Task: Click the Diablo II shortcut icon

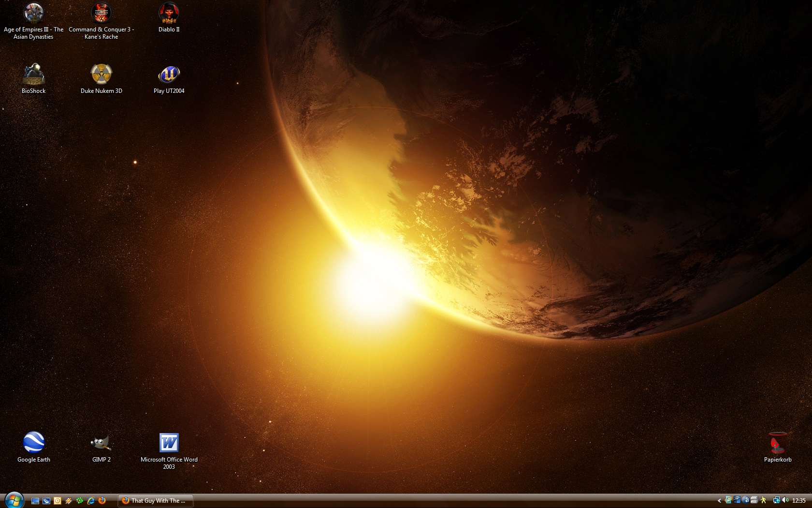Action: point(169,14)
